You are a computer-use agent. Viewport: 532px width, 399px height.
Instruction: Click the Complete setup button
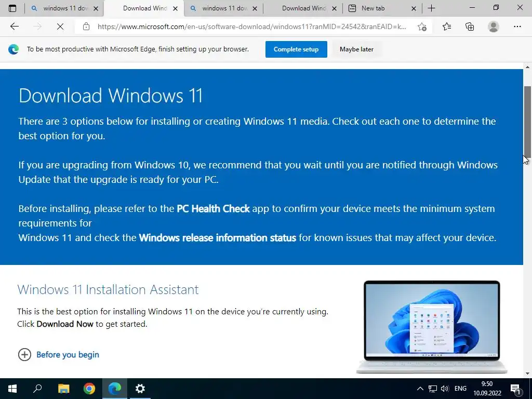pos(296,49)
